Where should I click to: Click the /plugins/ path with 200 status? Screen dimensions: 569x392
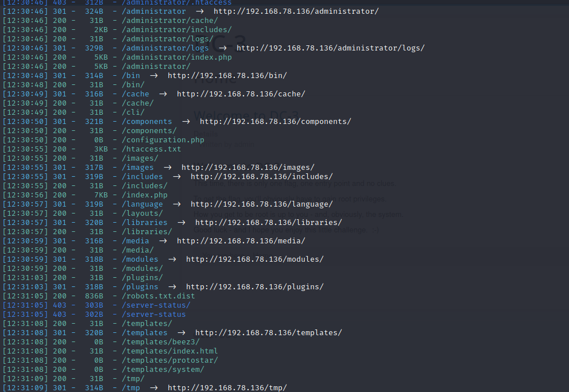[x=142, y=278]
